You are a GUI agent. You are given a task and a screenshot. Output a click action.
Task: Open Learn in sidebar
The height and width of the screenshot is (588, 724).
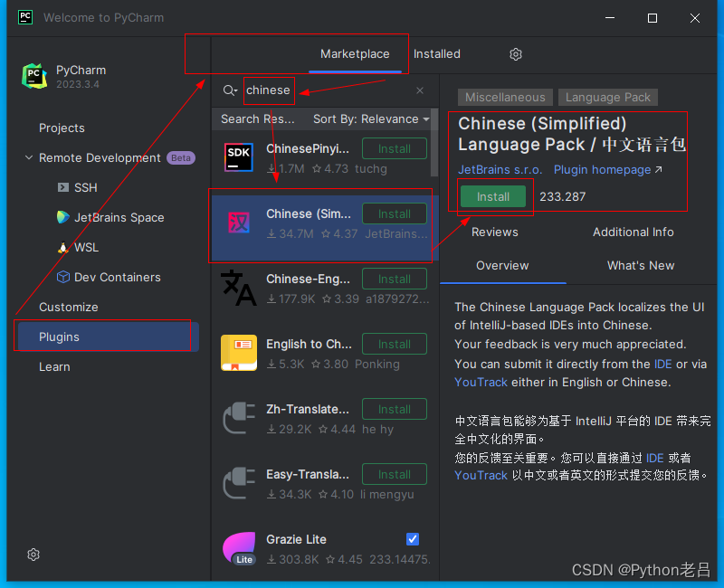(x=54, y=367)
